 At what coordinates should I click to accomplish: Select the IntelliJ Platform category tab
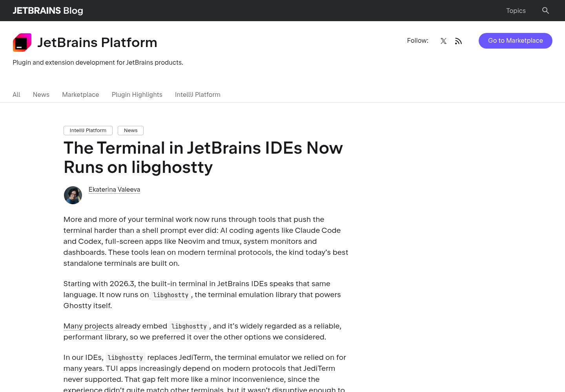198,94
